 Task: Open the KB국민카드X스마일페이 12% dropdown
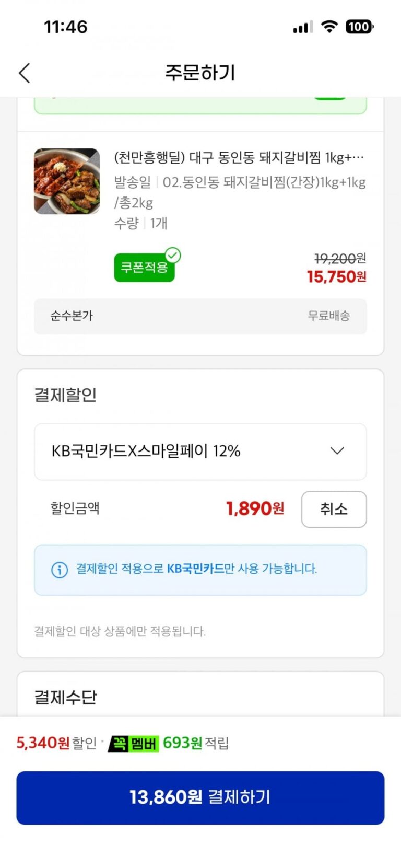(200, 452)
